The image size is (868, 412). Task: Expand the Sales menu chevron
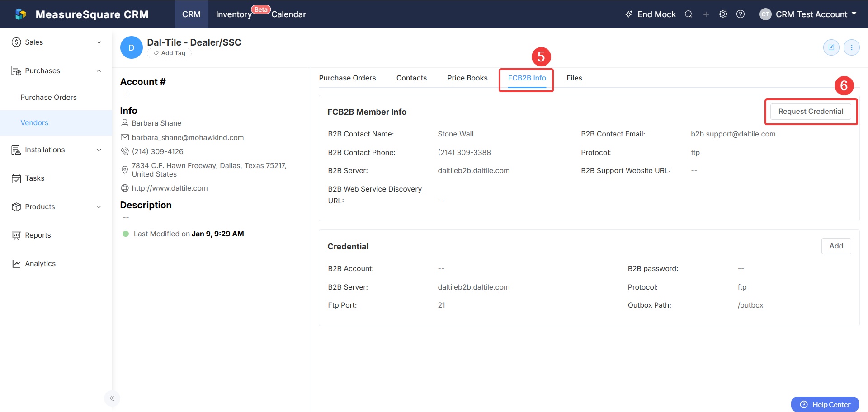pyautogui.click(x=99, y=42)
